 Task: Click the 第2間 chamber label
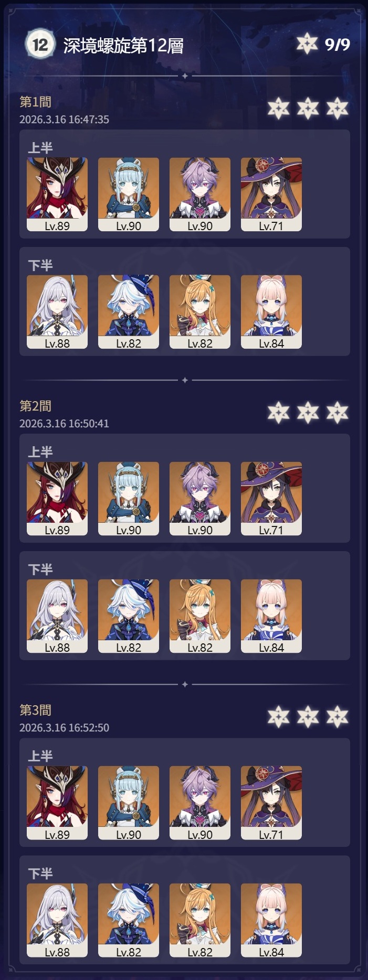[x=35, y=406]
